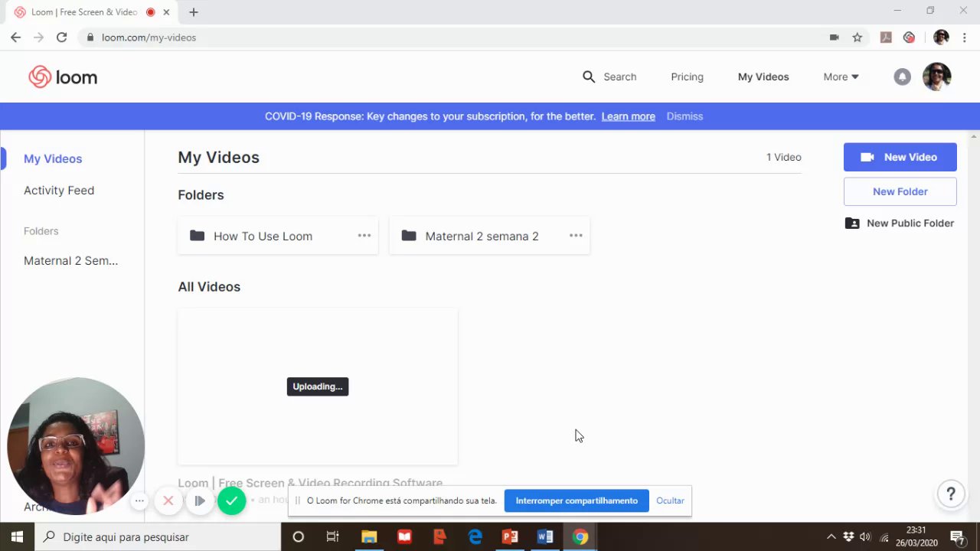Open PowerPoint from the taskbar
This screenshot has height=551, width=980.
tap(510, 536)
